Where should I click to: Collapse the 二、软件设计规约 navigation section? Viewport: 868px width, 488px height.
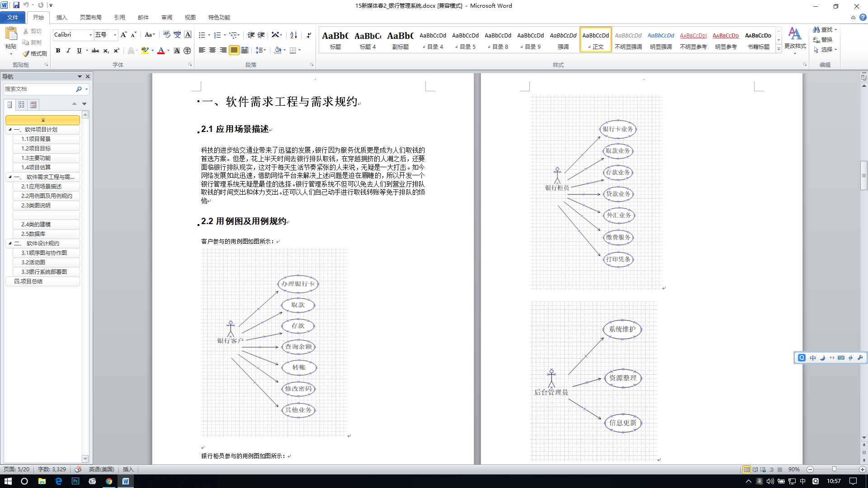[x=10, y=243]
